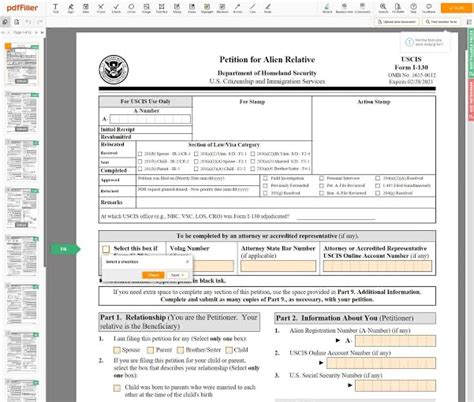Open the Wizard tool

[x=327, y=8]
